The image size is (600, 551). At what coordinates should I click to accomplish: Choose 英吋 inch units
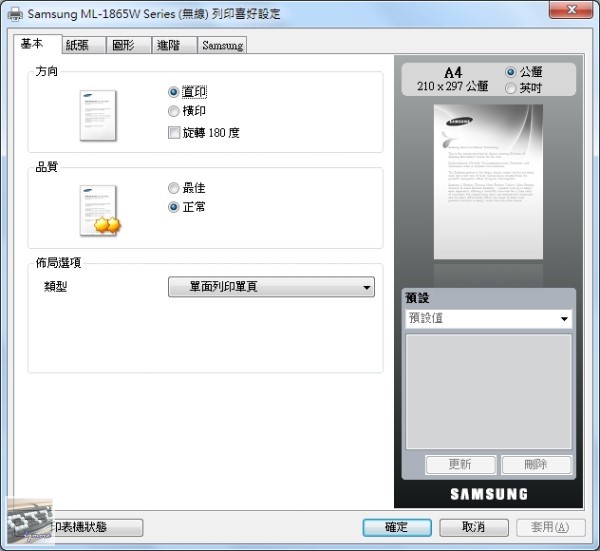tap(523, 88)
